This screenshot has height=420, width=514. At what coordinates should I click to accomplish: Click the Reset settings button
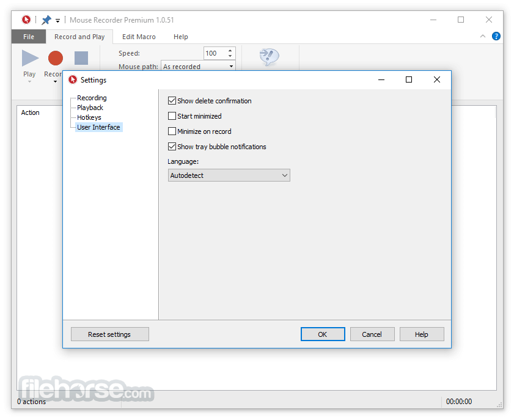tap(109, 334)
